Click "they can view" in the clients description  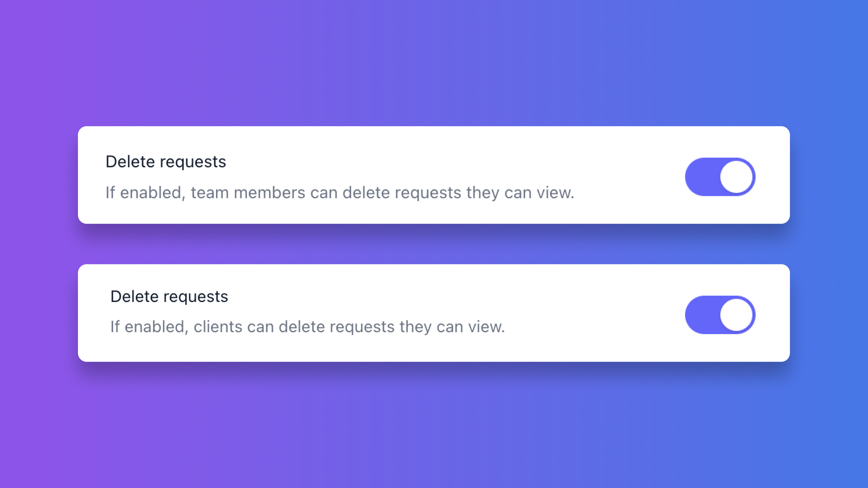[451, 327]
